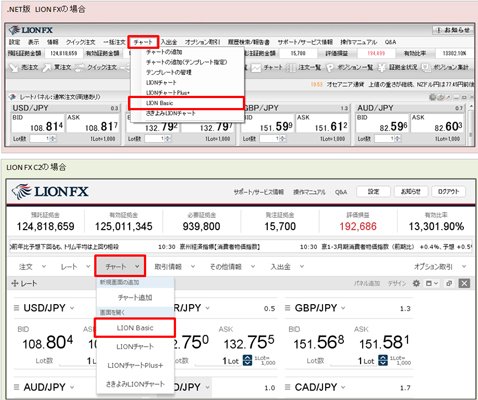Image resolution: width=478 pixels, height=400 pixels.
Task: Open window layout dropdown icon in C2 rate panel
Action: [x=432, y=283]
